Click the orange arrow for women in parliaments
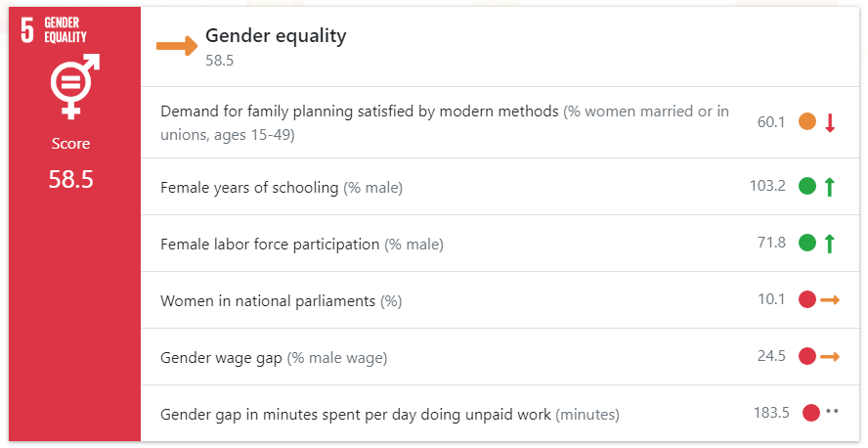 pyautogui.click(x=830, y=300)
